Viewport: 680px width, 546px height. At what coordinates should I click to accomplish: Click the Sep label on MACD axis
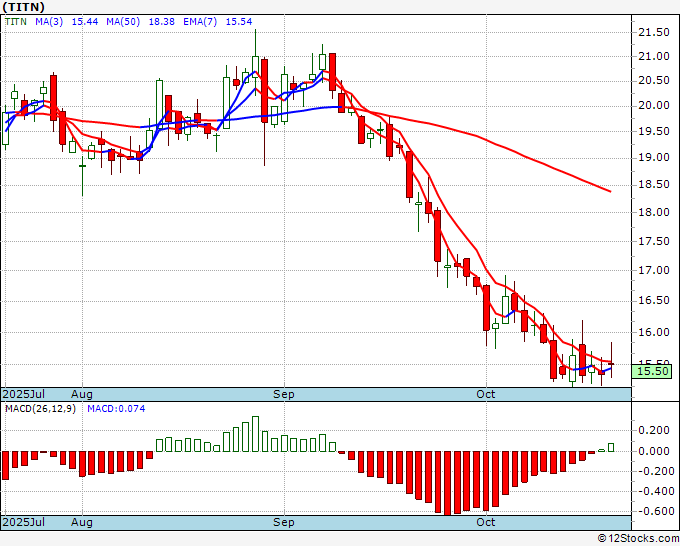[x=284, y=522]
